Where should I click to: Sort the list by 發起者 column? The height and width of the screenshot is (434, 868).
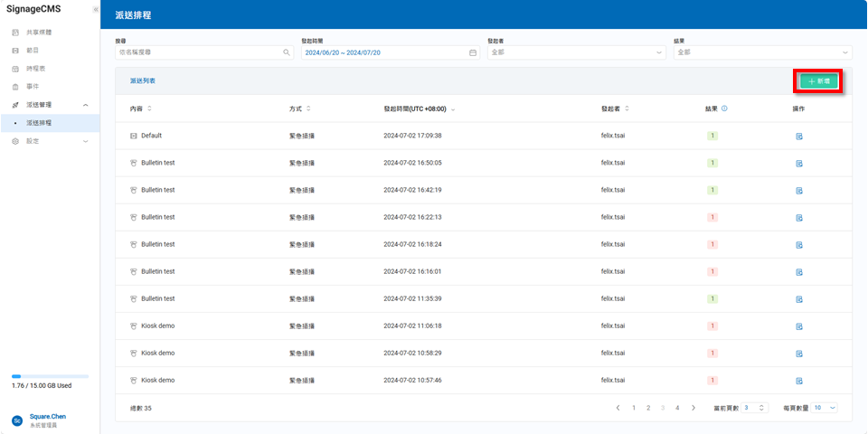pos(627,108)
